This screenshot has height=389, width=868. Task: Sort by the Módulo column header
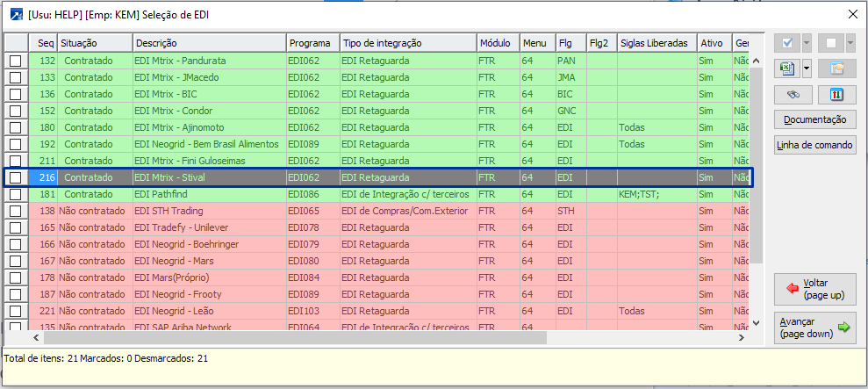coord(499,43)
